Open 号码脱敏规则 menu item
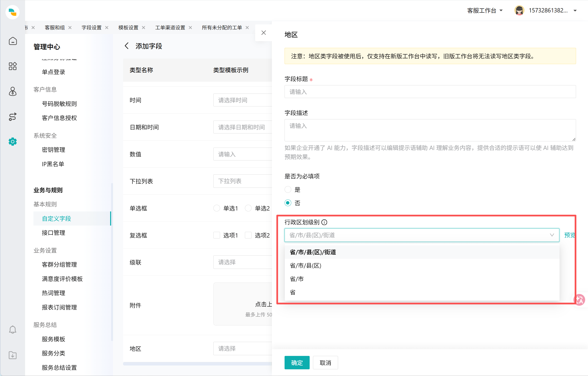This screenshot has width=588, height=376. [x=59, y=104]
